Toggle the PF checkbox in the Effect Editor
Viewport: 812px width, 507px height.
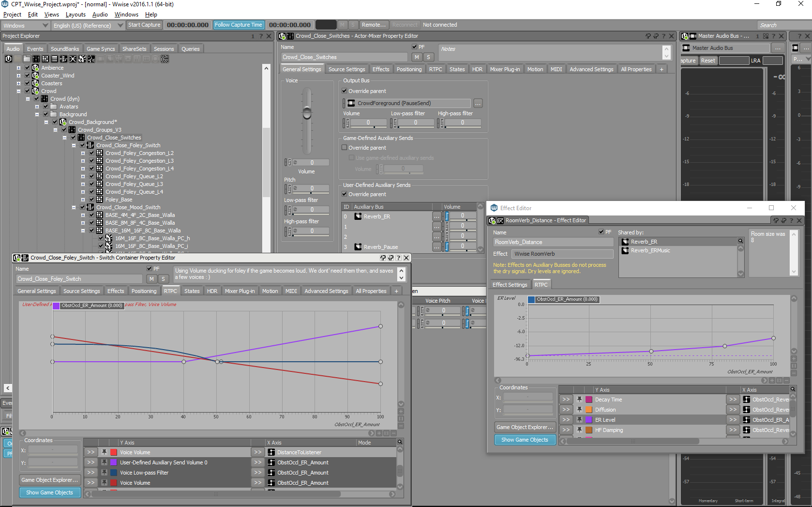coord(601,232)
